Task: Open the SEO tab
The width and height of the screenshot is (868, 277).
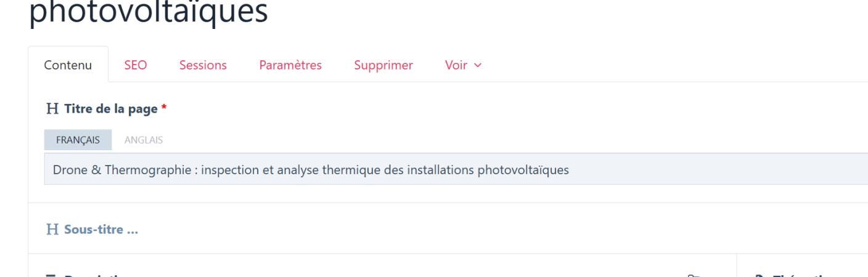Action: tap(136, 65)
